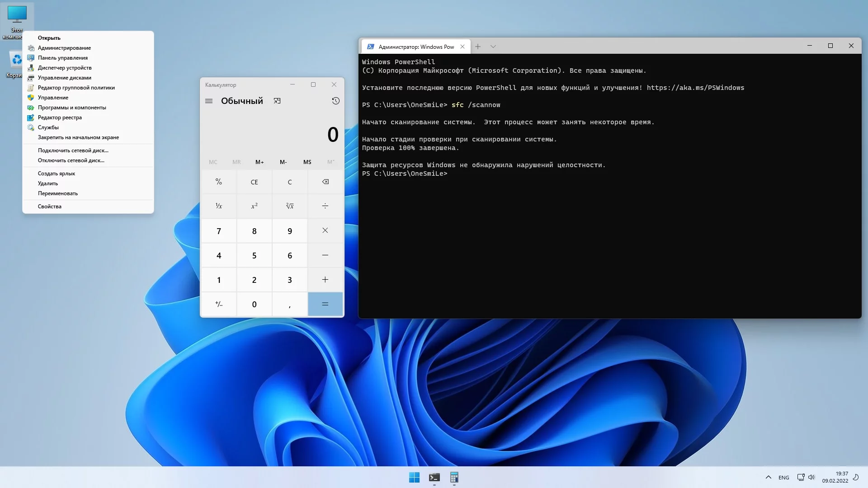Click the square root button
868x488 pixels.
(x=290, y=206)
